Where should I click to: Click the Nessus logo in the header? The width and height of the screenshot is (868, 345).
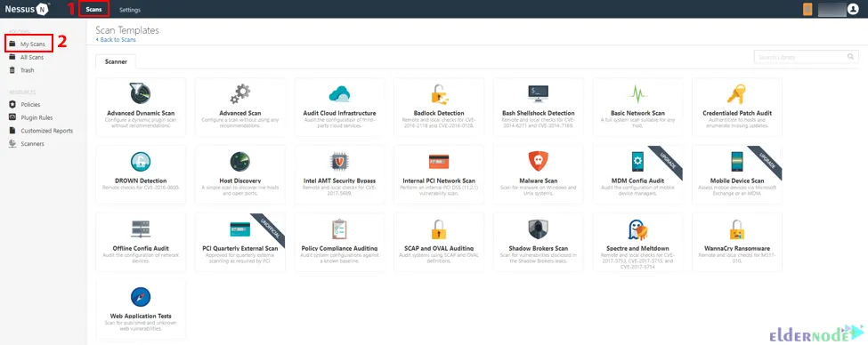(x=28, y=9)
